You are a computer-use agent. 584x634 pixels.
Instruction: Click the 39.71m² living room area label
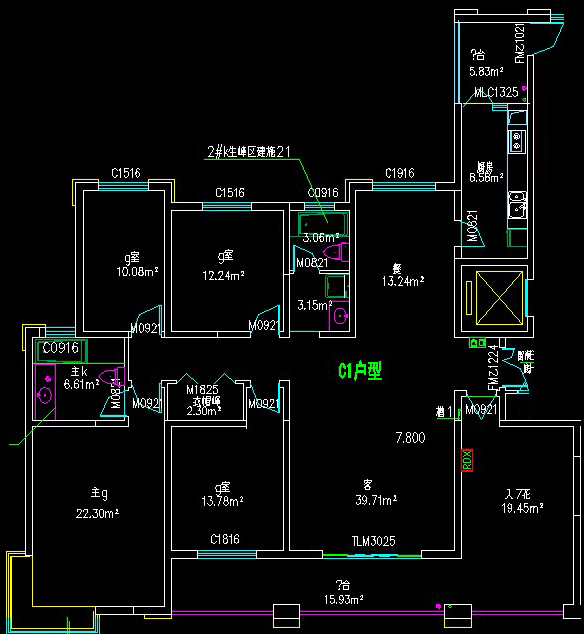tap(376, 500)
